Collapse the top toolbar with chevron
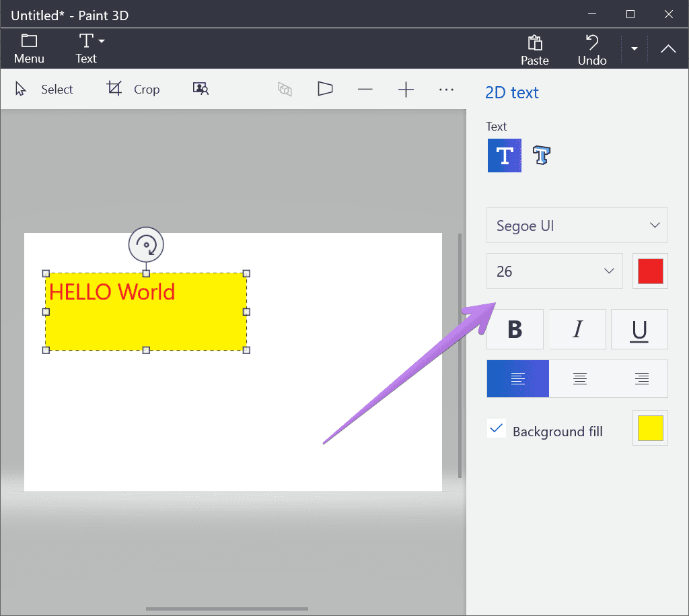Screen dimensions: 689x616 click(x=668, y=48)
